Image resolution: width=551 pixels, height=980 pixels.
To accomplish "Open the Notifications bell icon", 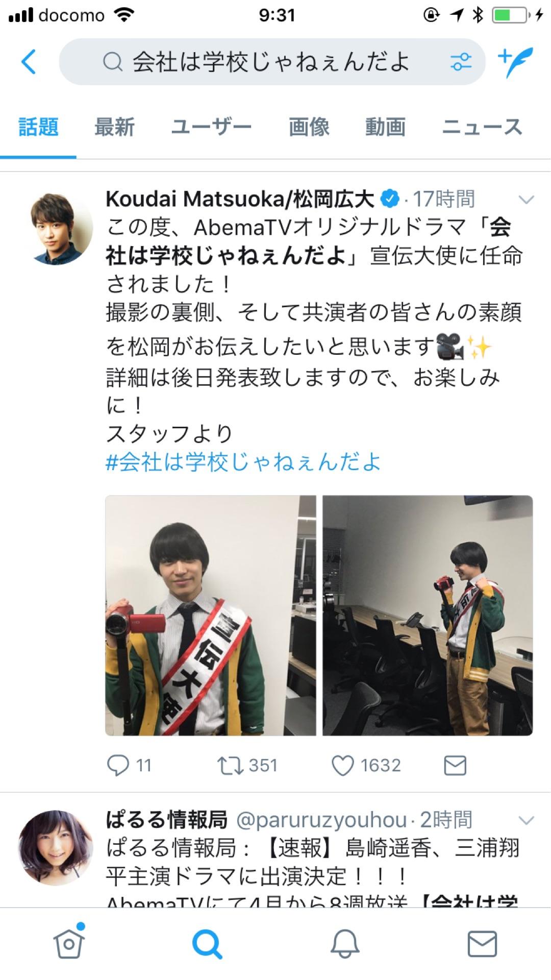I will (x=345, y=944).
